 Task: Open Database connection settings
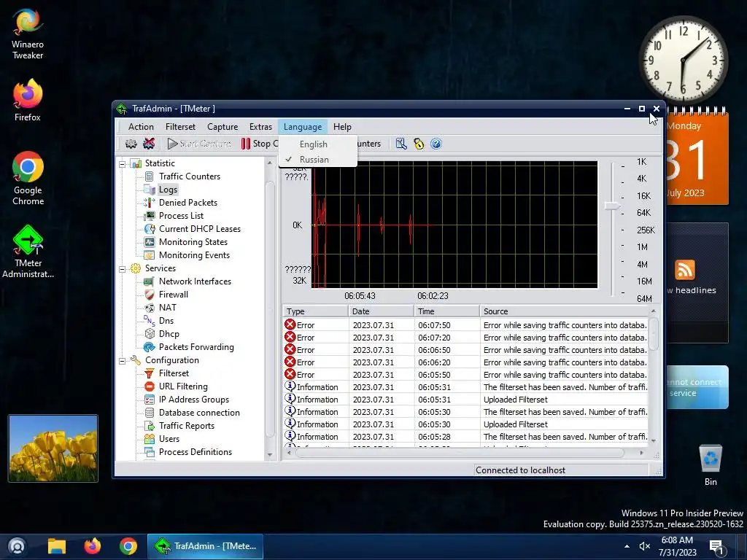point(199,413)
